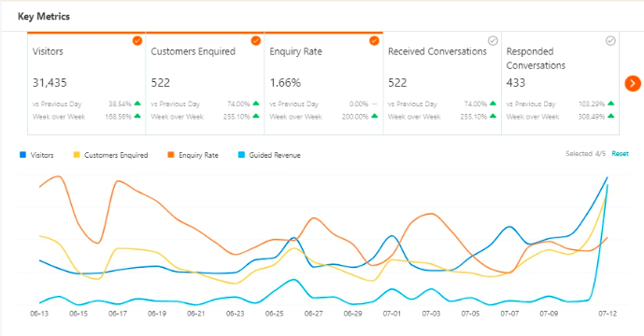Screen dimensions: 644x336
Task: Click the 07-12 date on chart axis
Action: (x=608, y=314)
